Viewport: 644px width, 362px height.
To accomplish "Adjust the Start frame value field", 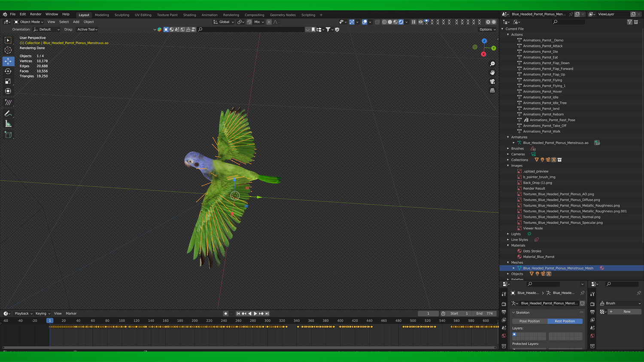I will (459, 314).
